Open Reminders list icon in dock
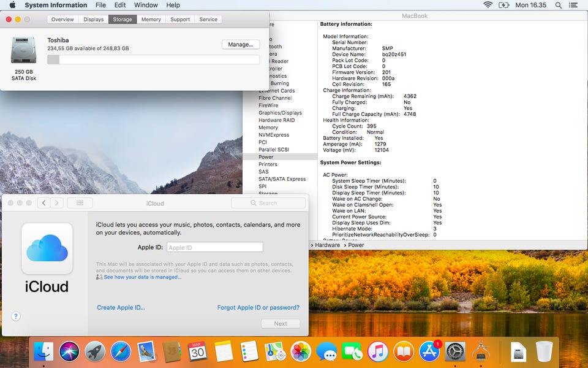 point(249,352)
